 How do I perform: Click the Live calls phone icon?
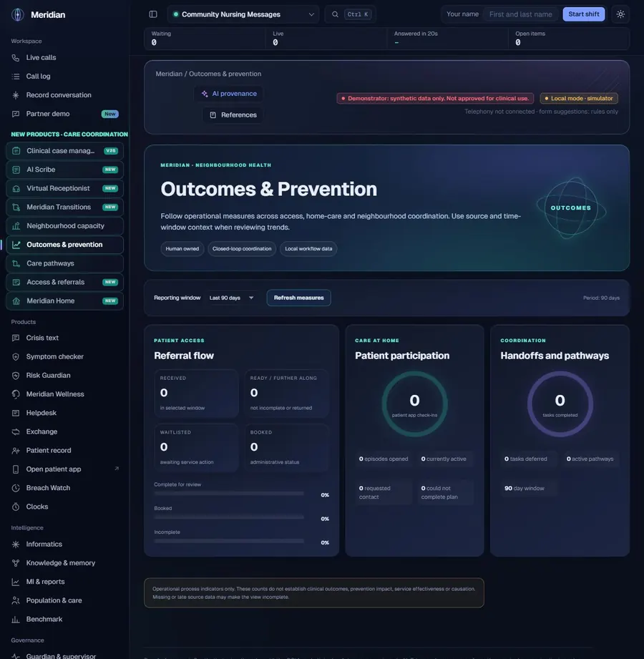pyautogui.click(x=16, y=57)
